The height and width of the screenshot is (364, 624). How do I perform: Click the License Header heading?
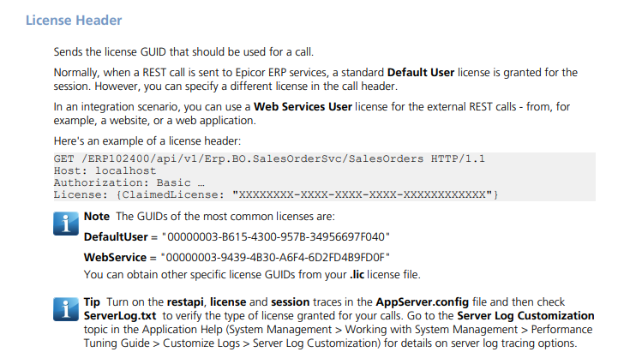pyautogui.click(x=74, y=21)
